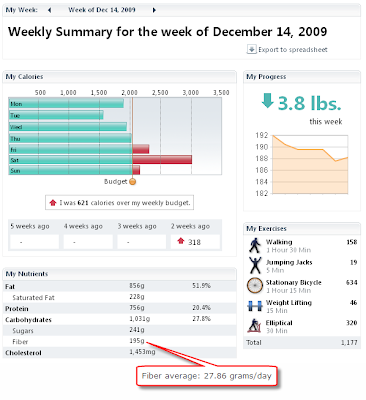Select the Fiber nutrient row
The width and height of the screenshot is (366, 400).
coord(120,342)
